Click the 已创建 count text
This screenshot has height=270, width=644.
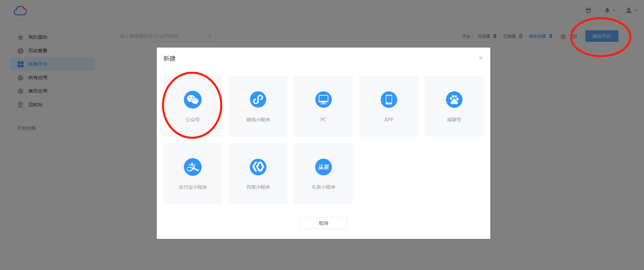(513, 36)
